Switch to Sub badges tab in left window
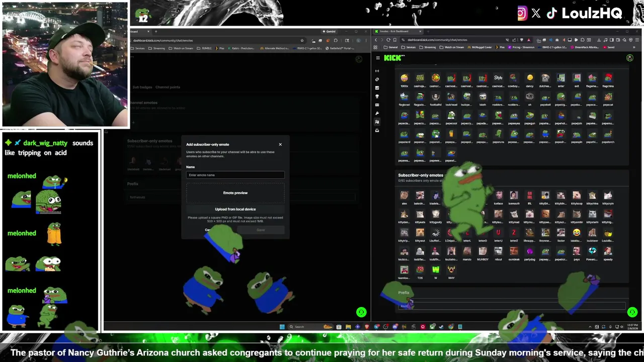The image size is (644, 362). 142,87
